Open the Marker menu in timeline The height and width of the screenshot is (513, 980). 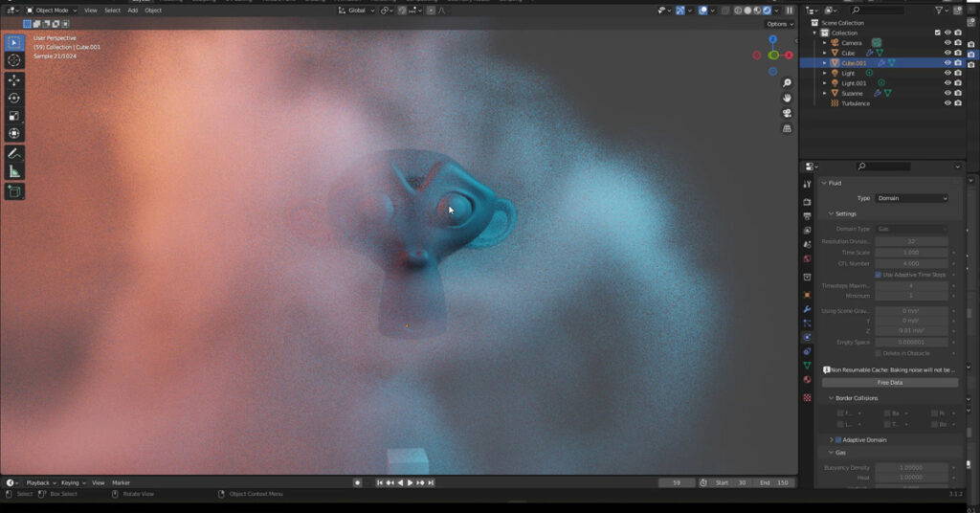[x=122, y=483]
